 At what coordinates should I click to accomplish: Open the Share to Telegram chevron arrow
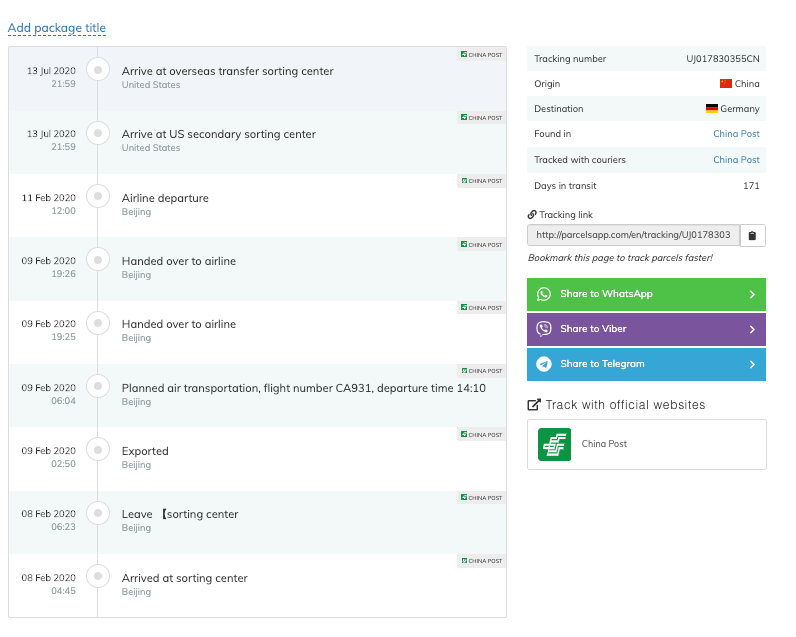[x=752, y=364]
